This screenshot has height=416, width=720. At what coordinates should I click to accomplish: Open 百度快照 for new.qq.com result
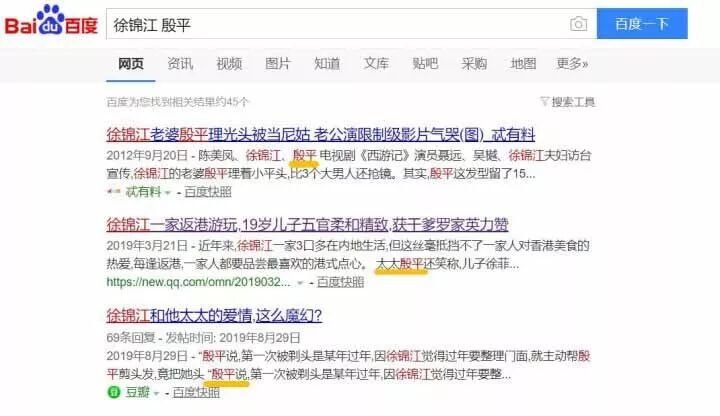(x=340, y=282)
